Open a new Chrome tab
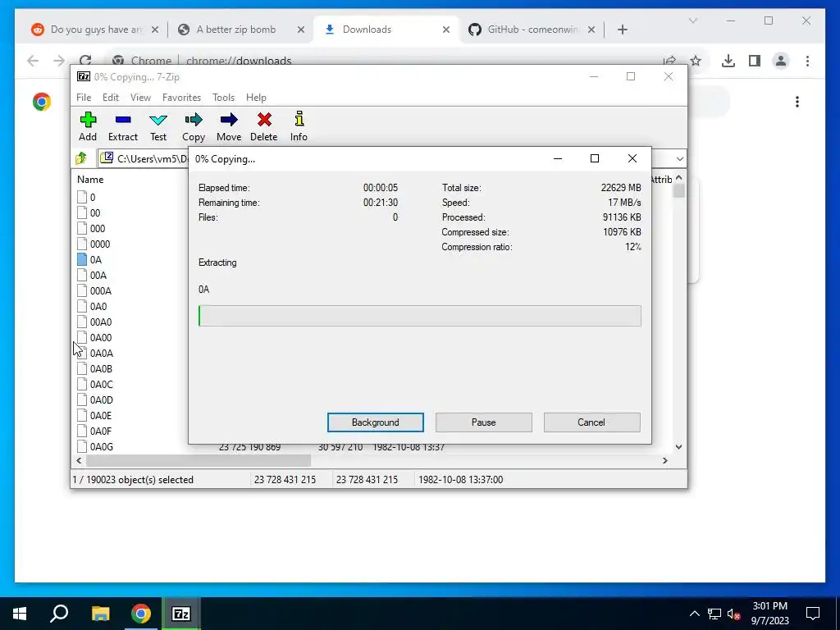The width and height of the screenshot is (840, 630). click(x=622, y=30)
